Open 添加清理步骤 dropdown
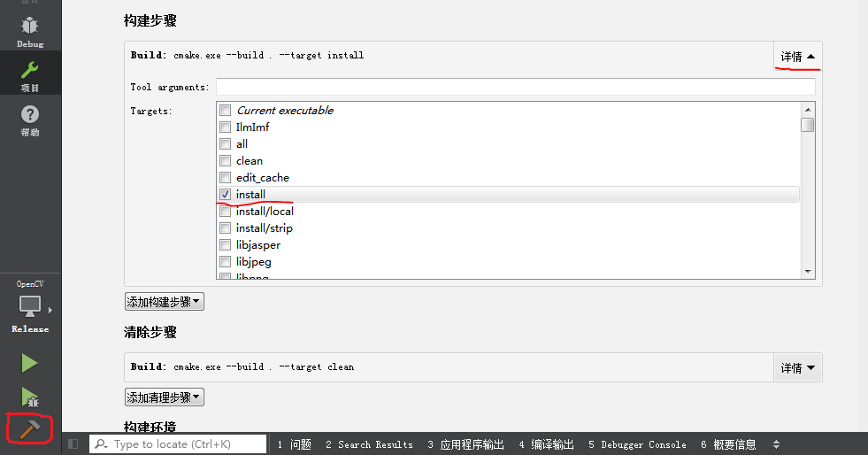The width and height of the screenshot is (868, 455). point(164,397)
